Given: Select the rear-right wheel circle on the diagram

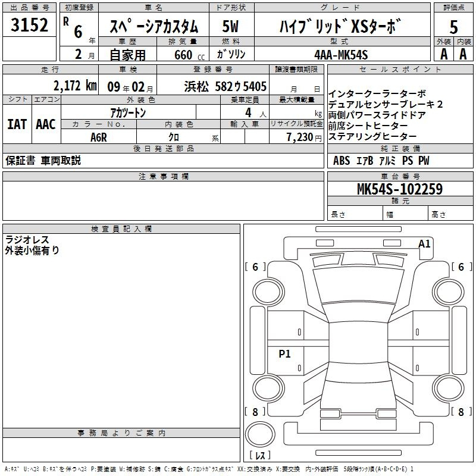Looking at the screenshot, I should tap(449, 389).
